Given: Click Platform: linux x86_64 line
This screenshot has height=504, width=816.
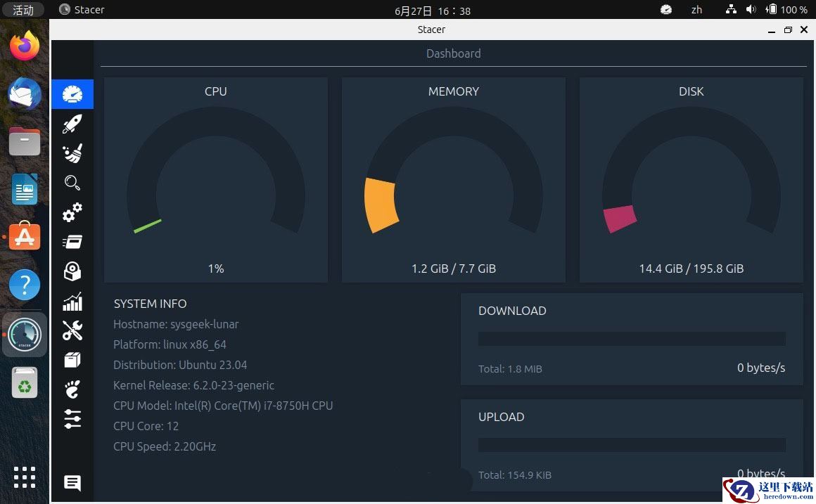Looking at the screenshot, I should [170, 344].
